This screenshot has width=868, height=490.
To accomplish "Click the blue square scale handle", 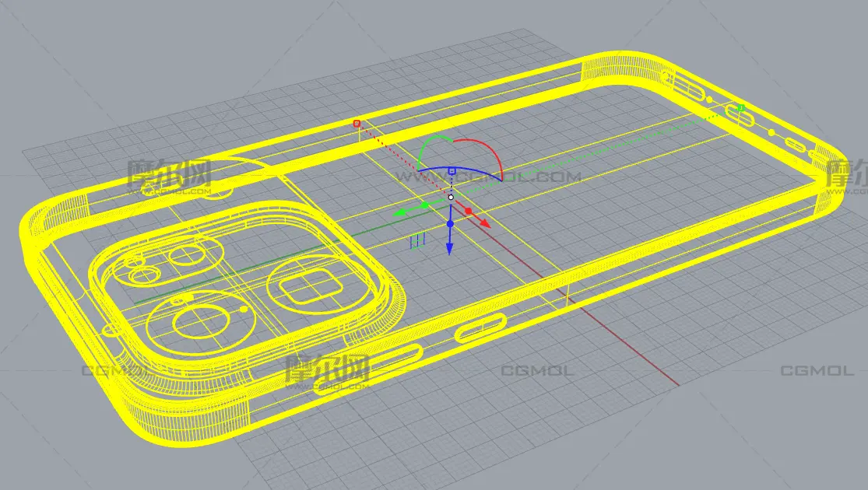I will tap(452, 171).
